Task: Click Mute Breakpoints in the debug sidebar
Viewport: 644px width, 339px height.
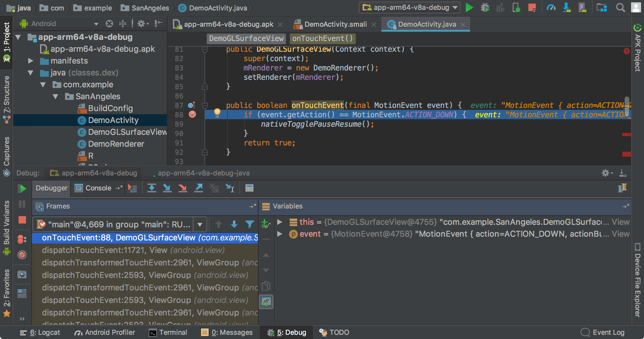Action: [x=22, y=255]
